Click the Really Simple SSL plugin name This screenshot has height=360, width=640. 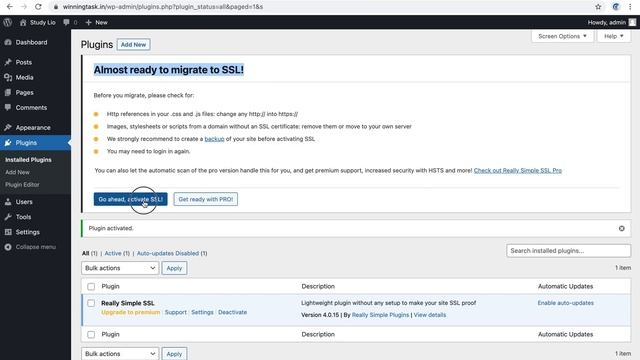point(128,303)
